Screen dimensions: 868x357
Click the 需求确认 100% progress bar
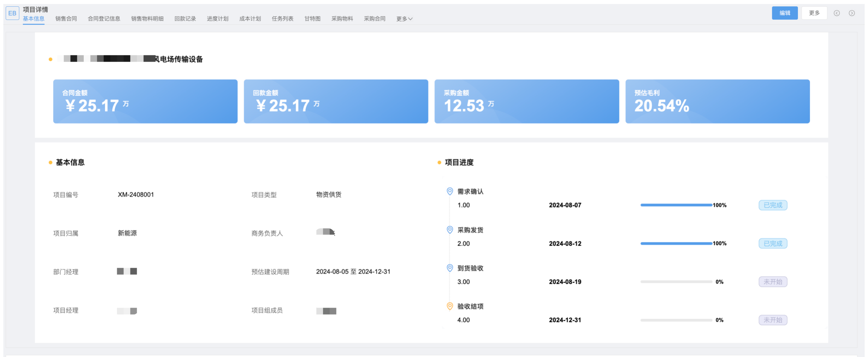tap(676, 205)
